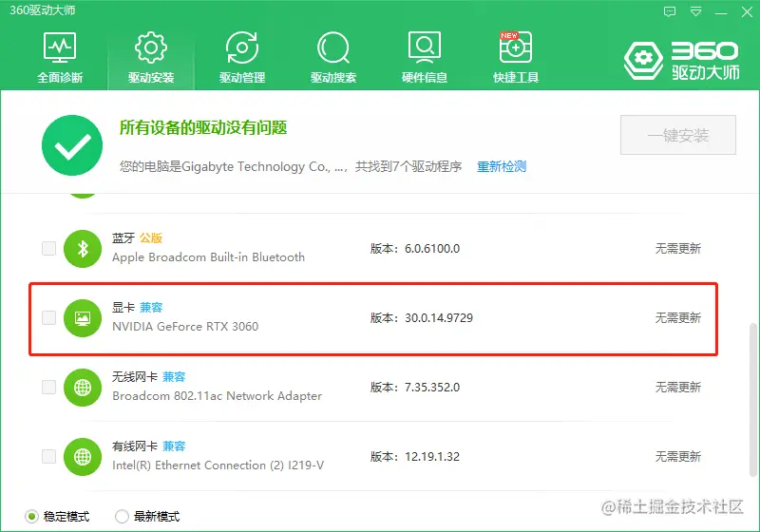The width and height of the screenshot is (760, 532).
Task: Close the 360驱动大师 window
Action: (x=747, y=11)
